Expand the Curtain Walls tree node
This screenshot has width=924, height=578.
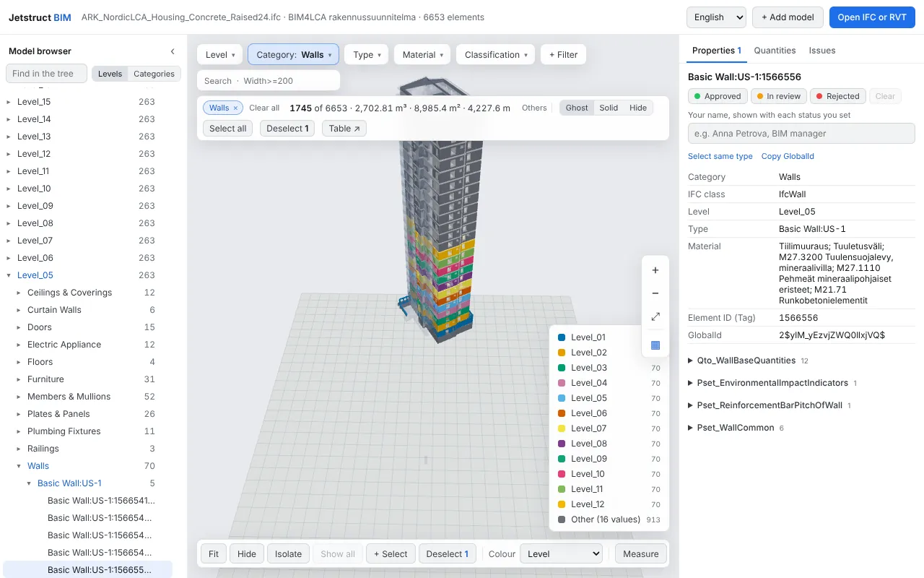pos(19,310)
